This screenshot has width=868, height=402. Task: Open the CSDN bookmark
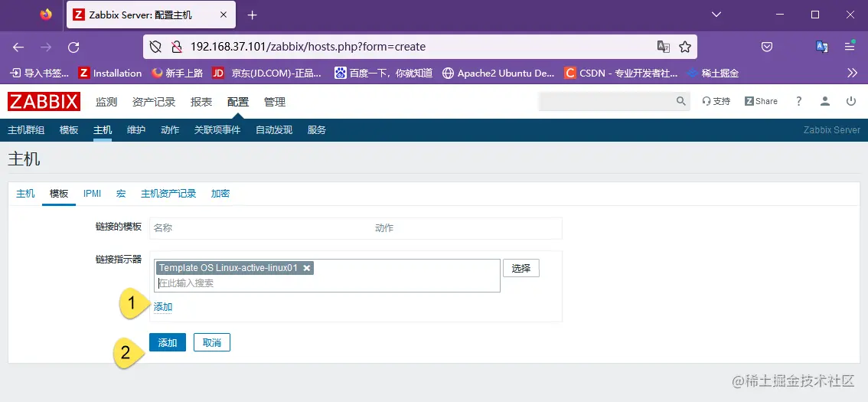[x=621, y=73]
